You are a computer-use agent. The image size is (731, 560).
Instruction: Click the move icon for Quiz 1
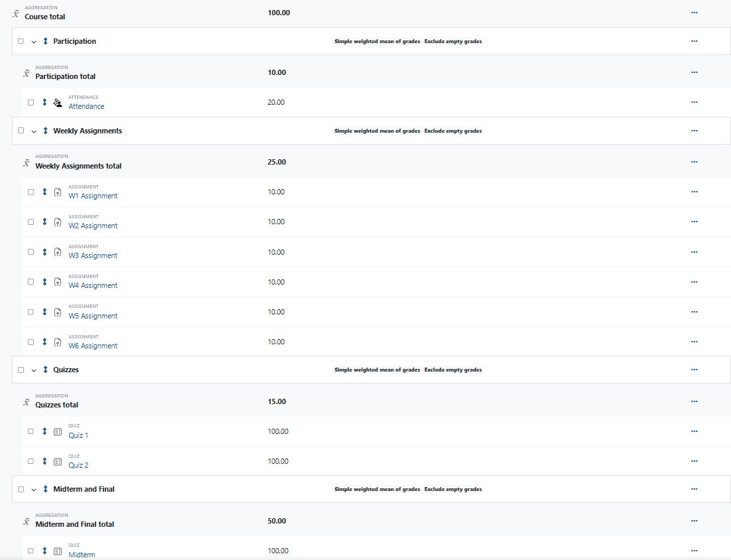click(x=44, y=431)
